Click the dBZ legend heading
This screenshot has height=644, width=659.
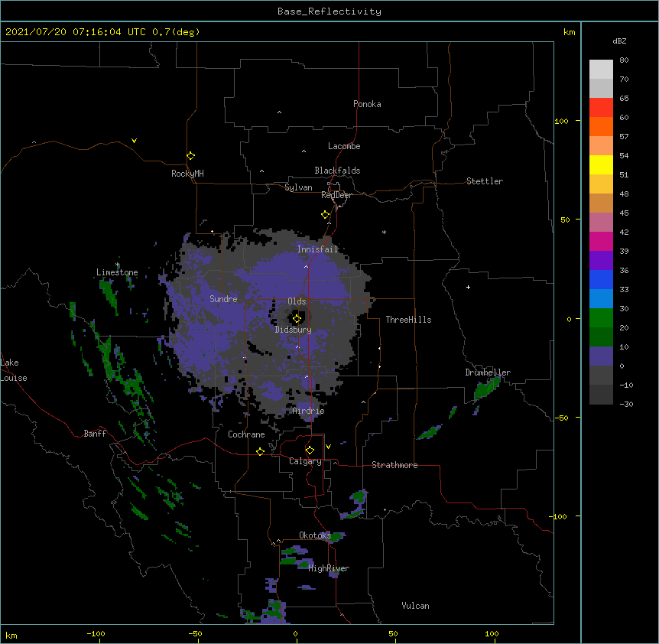[x=619, y=41]
